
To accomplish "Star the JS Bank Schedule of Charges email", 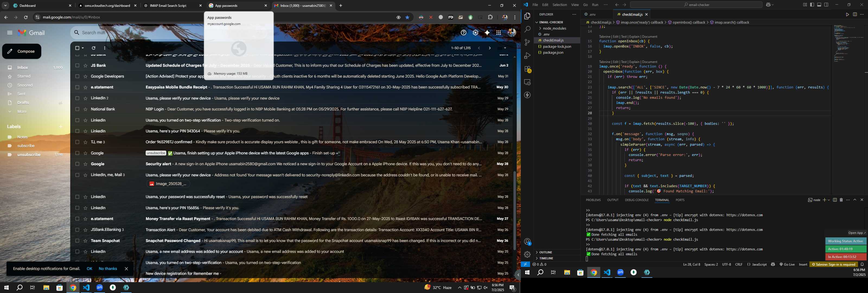I will tap(85, 65).
